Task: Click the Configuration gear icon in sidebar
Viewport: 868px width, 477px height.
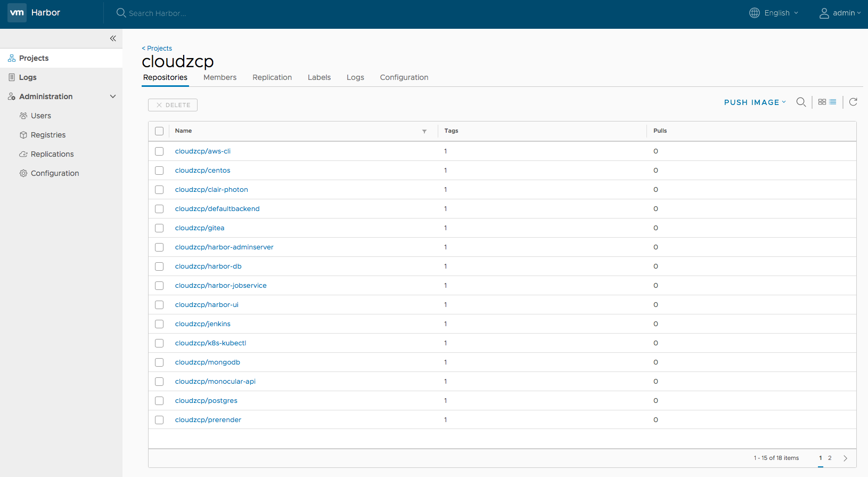Action: pos(23,173)
